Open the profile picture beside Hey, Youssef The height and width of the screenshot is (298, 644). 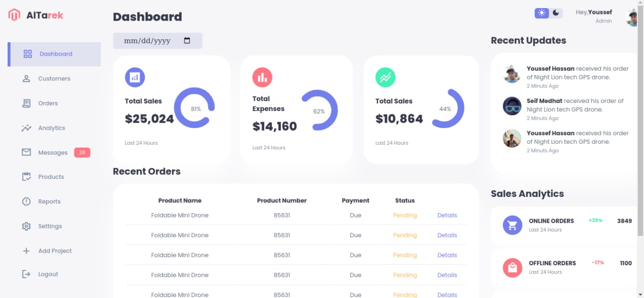(x=632, y=17)
